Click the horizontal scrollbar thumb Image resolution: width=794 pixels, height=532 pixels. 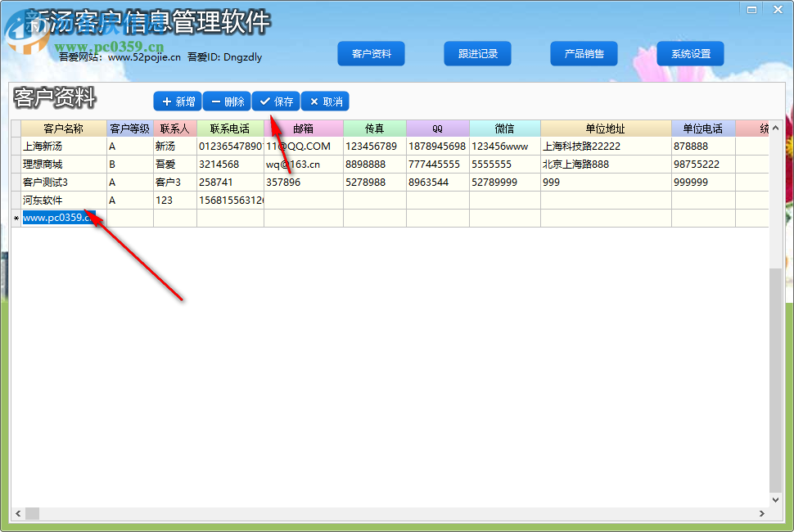click(x=31, y=514)
